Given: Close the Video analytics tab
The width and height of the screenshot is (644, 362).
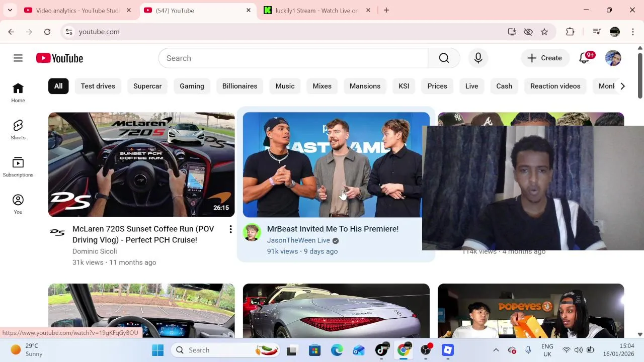Looking at the screenshot, I should pyautogui.click(x=129, y=10).
